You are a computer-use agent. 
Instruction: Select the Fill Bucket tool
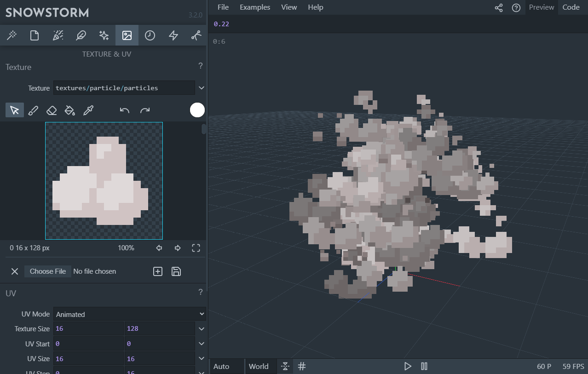coord(69,110)
